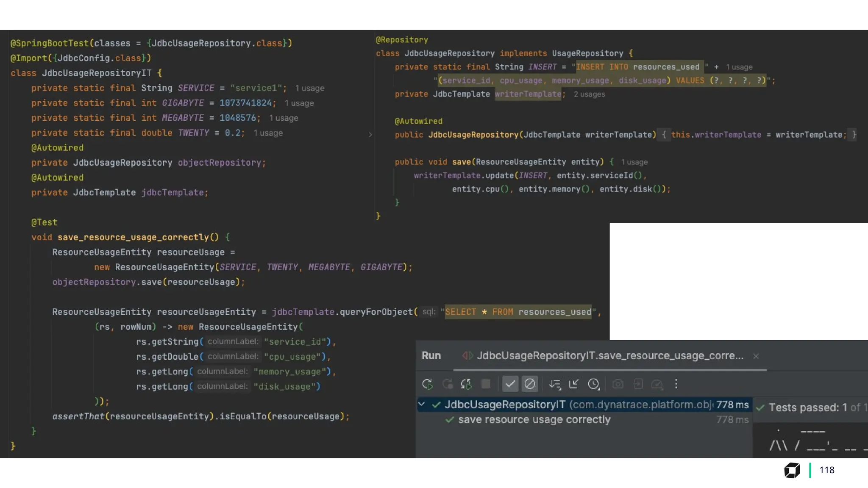Viewport: 868px width, 488px height.
Task: Select the JdbcUsageRepositoryIT.save_resource_usage run tab
Action: [609, 356]
